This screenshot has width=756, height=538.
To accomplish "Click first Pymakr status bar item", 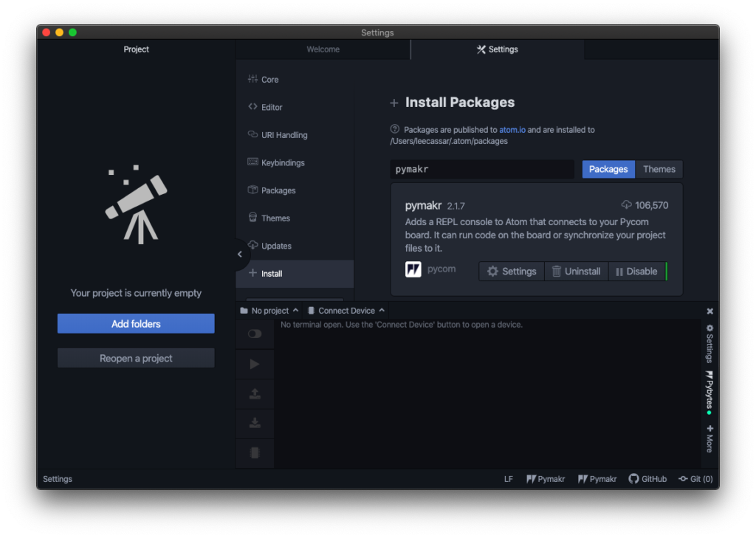I will (x=546, y=479).
